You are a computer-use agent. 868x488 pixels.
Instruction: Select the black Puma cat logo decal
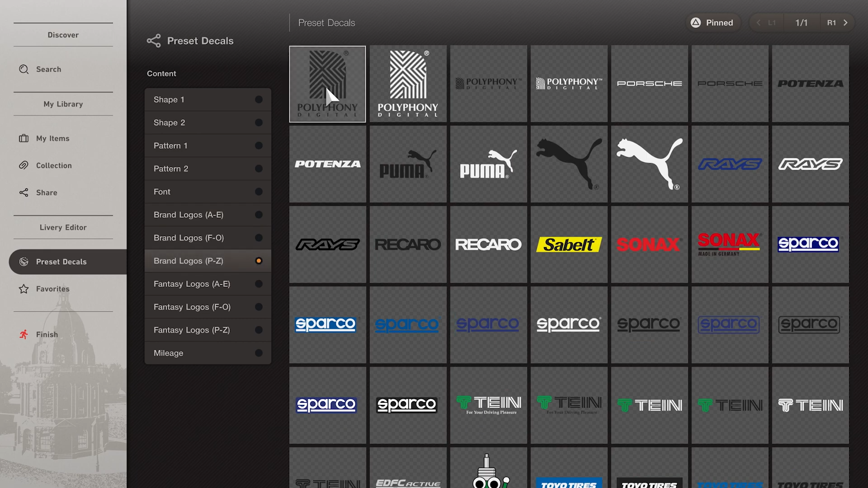(x=569, y=164)
